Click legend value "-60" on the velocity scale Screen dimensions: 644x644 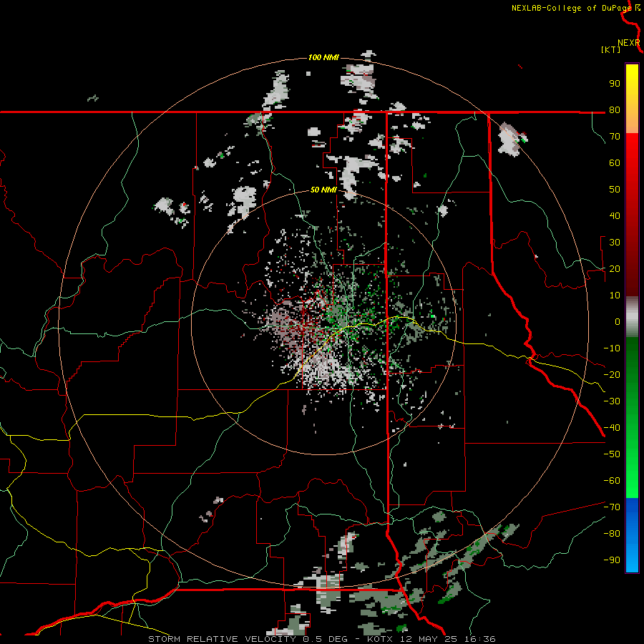coord(612,481)
